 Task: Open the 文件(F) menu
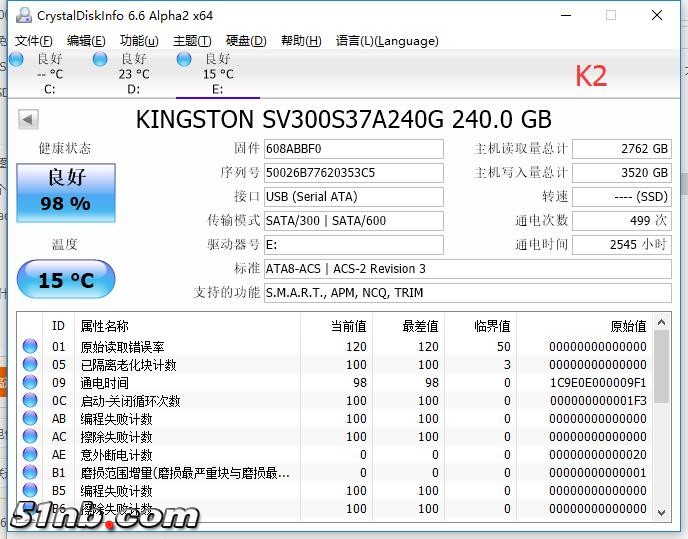pos(33,41)
